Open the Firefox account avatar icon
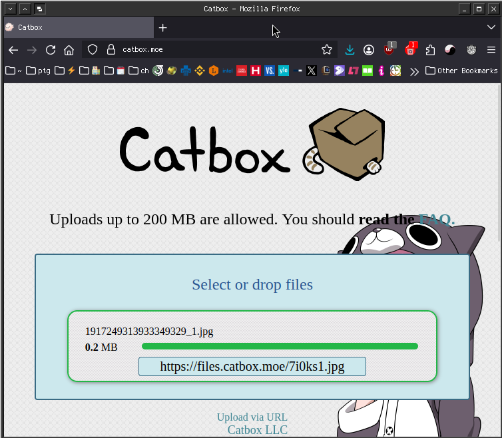Viewport: 504px width, 440px height. pos(369,50)
